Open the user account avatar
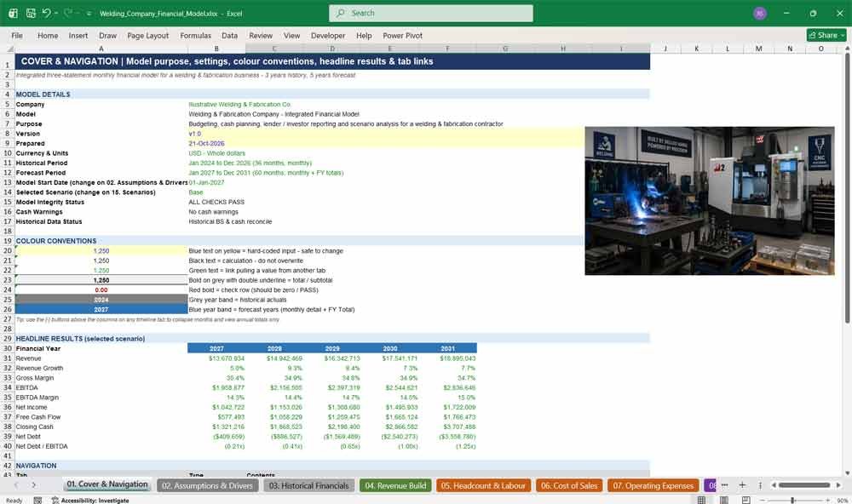The width and height of the screenshot is (852, 504). pyautogui.click(x=760, y=13)
